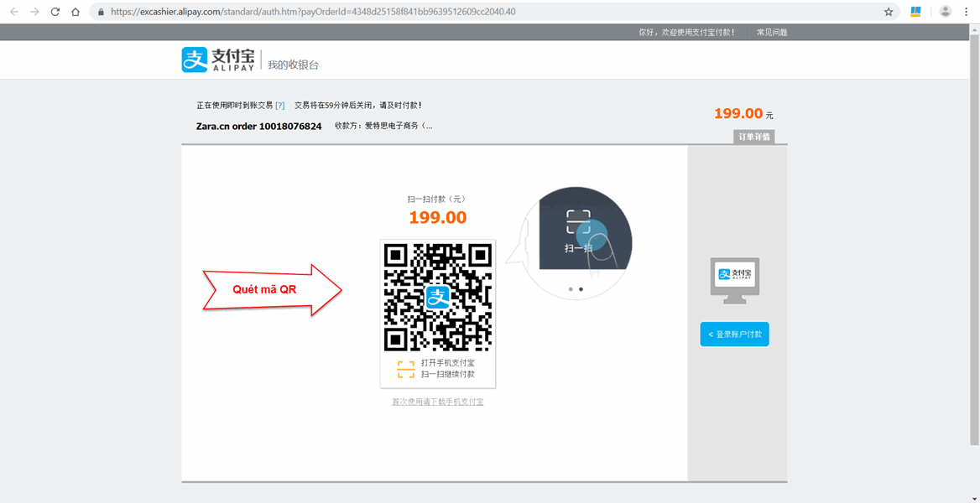Image resolution: width=980 pixels, height=503 pixels.
Task: Click the 199.00 元 total at top right
Action: tap(743, 114)
